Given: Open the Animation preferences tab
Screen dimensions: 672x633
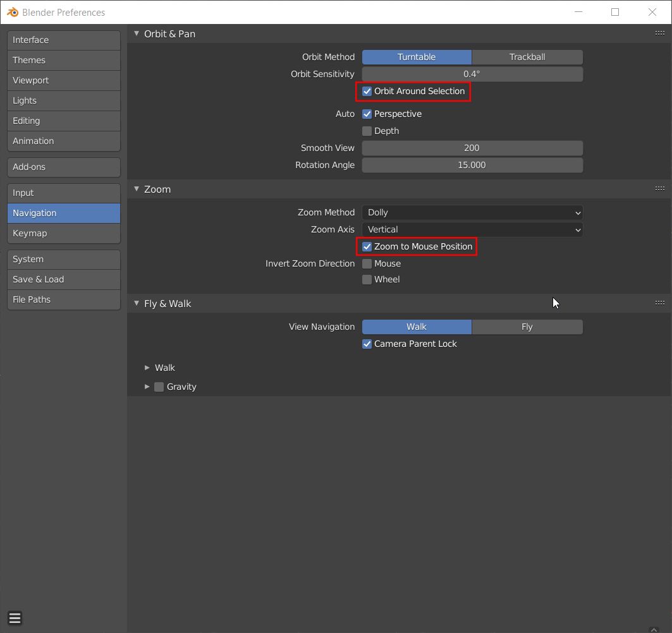Looking at the screenshot, I should [x=64, y=141].
